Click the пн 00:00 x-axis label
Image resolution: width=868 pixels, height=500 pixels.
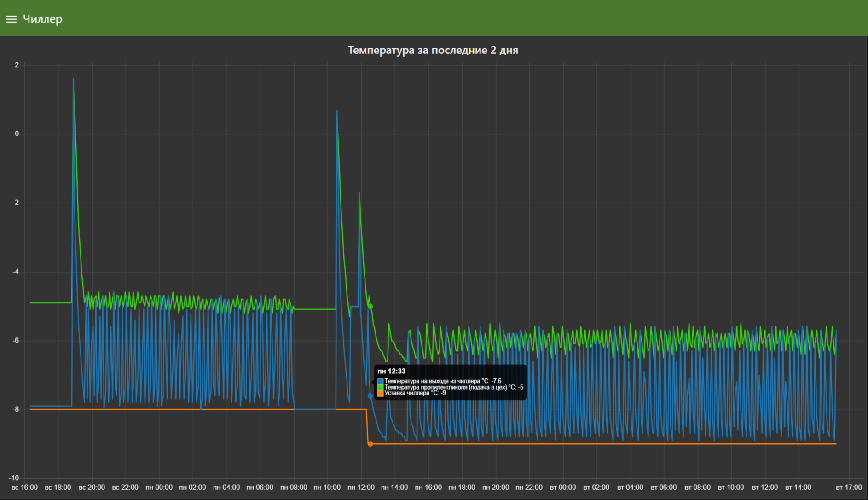tap(159, 488)
